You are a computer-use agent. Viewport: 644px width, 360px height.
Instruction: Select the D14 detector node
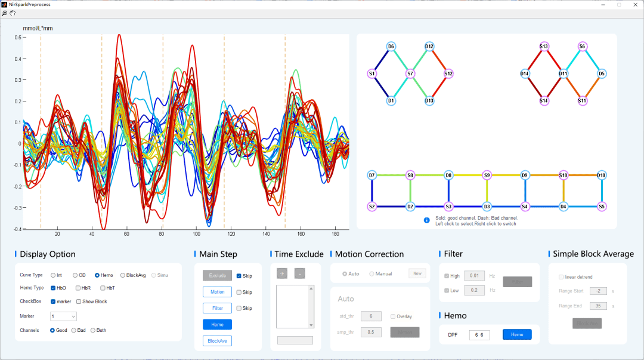pyautogui.click(x=525, y=74)
